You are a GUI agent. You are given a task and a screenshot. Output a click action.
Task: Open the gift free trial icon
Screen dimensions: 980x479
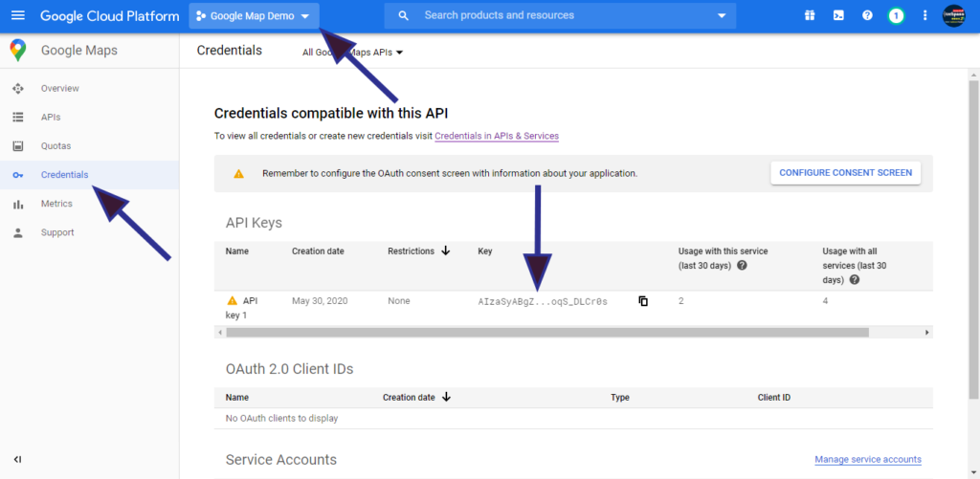810,15
